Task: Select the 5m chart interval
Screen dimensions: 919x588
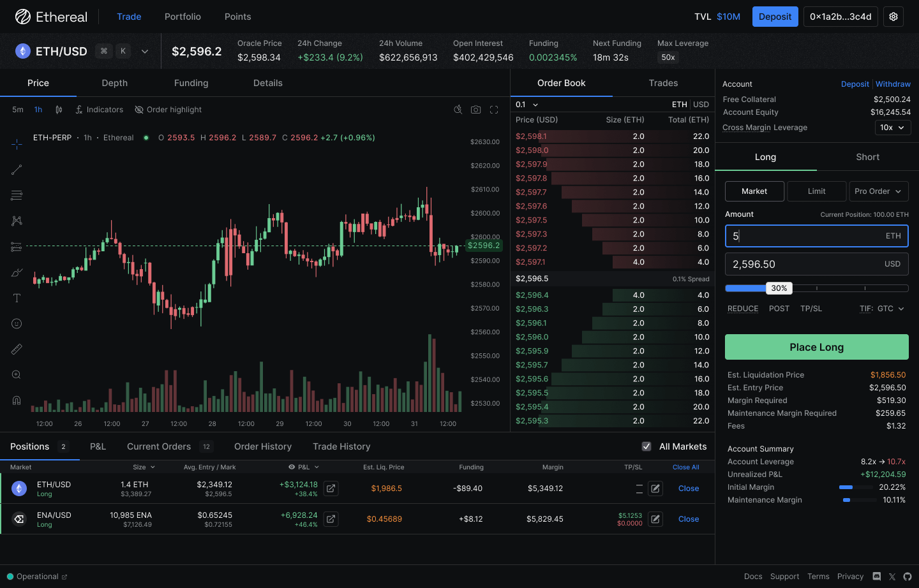Action: [x=18, y=110]
